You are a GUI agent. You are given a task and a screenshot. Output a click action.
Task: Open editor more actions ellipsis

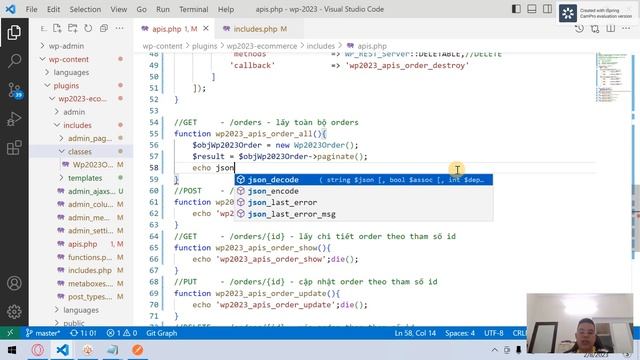point(626,29)
